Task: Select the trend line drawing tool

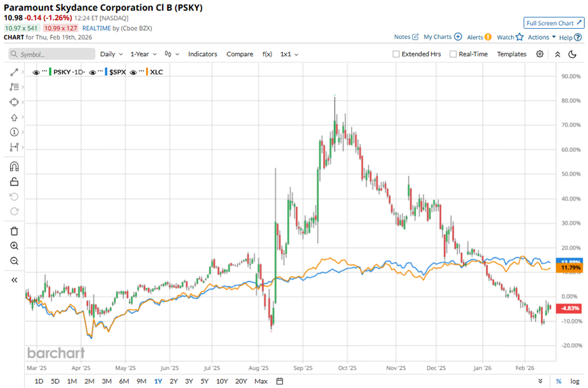Action: (x=14, y=72)
